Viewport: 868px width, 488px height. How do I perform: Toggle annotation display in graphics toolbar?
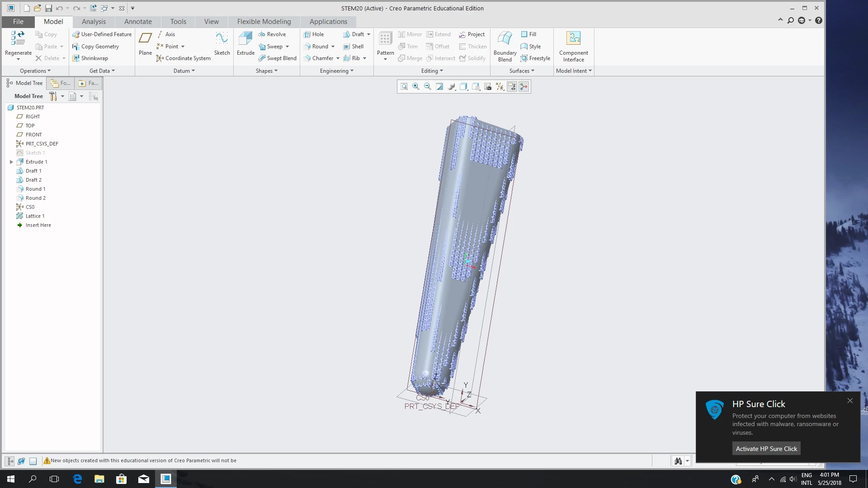(512, 87)
